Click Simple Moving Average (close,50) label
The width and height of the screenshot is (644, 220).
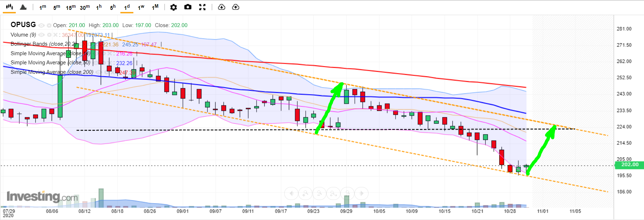click(x=50, y=63)
